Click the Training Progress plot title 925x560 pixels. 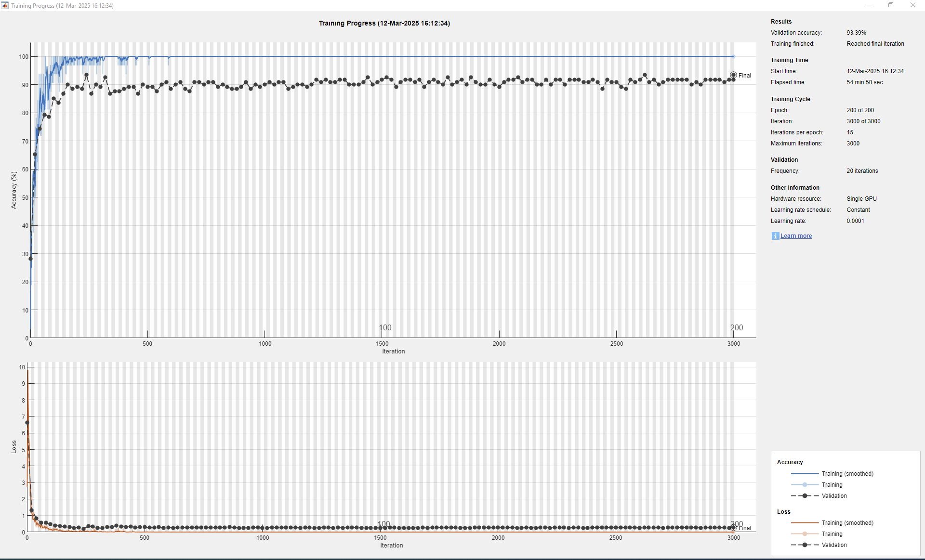(384, 23)
